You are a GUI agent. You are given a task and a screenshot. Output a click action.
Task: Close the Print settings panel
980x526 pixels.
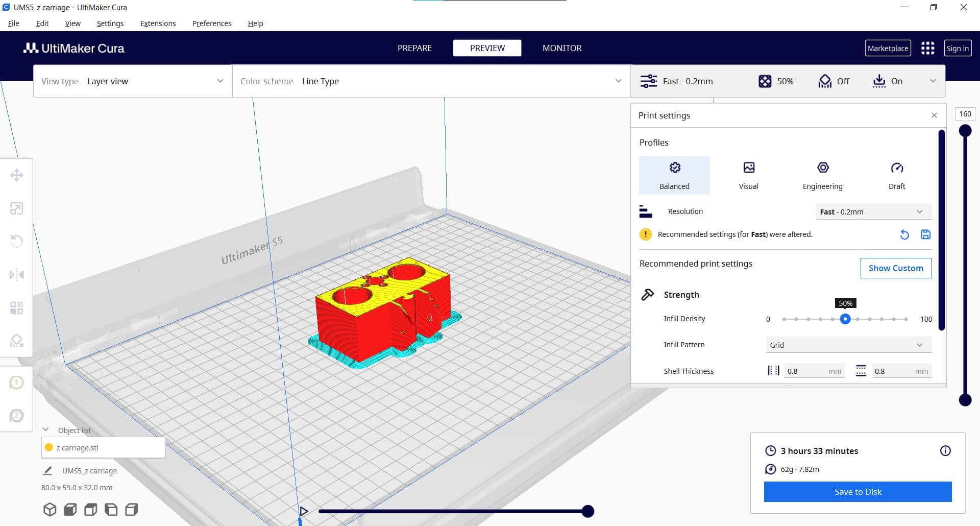click(934, 115)
